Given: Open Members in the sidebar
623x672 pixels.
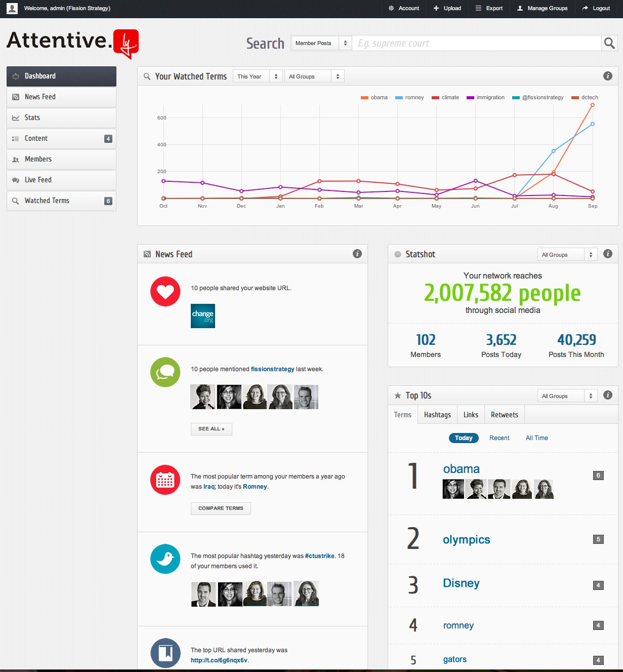Looking at the screenshot, I should (x=61, y=159).
